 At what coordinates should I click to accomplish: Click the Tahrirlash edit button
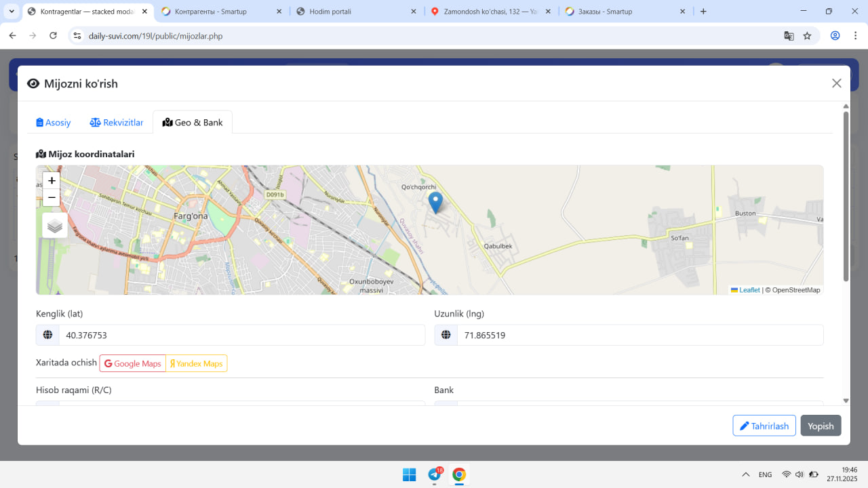[x=764, y=426]
